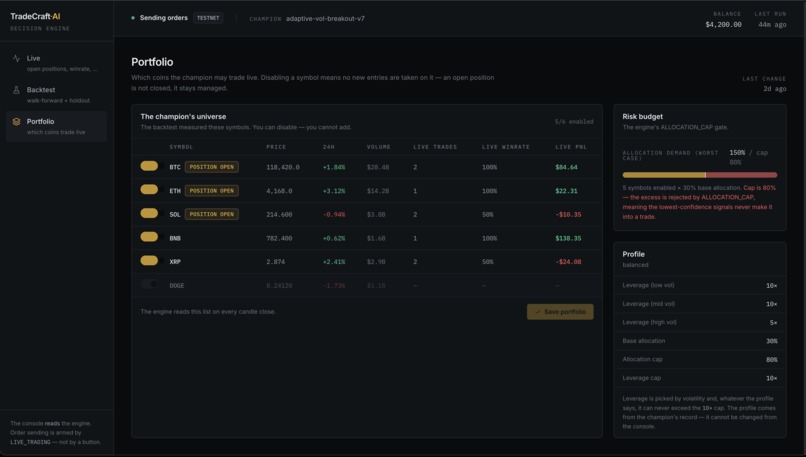Click the 150% allocation demand value
This screenshot has height=457, width=806.
(737, 153)
